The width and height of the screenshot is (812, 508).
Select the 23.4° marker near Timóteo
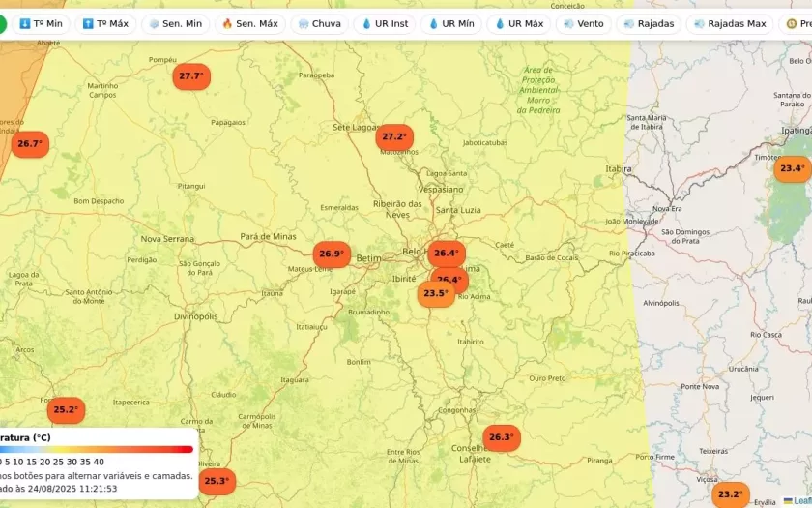coord(793,169)
